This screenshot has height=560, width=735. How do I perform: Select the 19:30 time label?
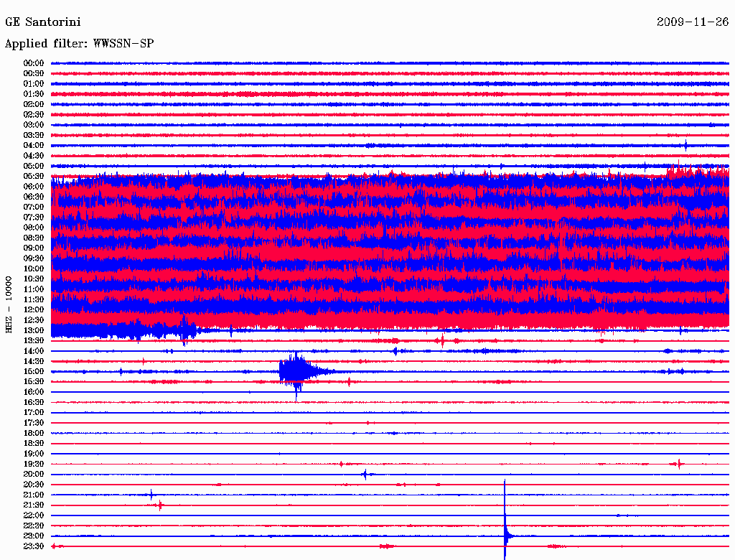(34, 465)
